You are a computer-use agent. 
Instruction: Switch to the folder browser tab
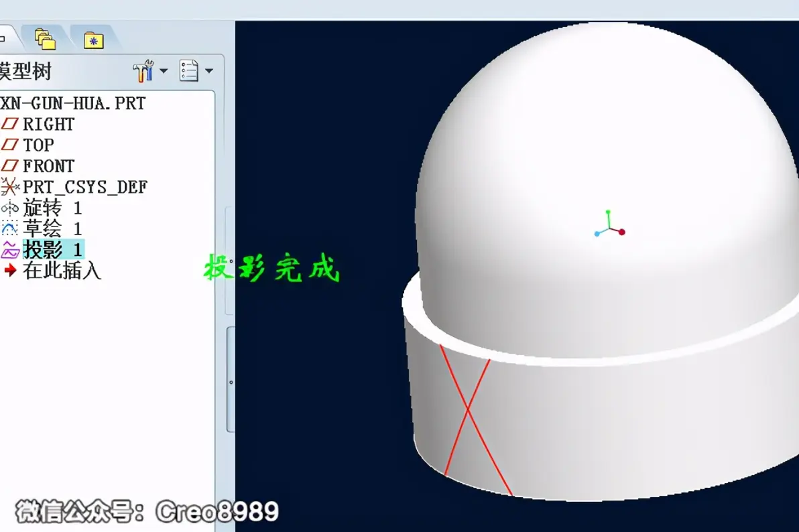click(45, 40)
